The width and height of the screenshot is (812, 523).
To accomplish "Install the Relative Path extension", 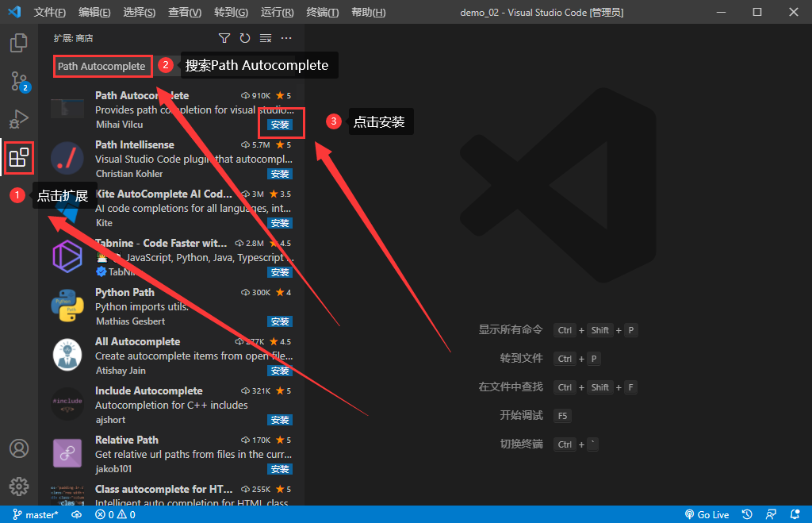I will point(280,470).
